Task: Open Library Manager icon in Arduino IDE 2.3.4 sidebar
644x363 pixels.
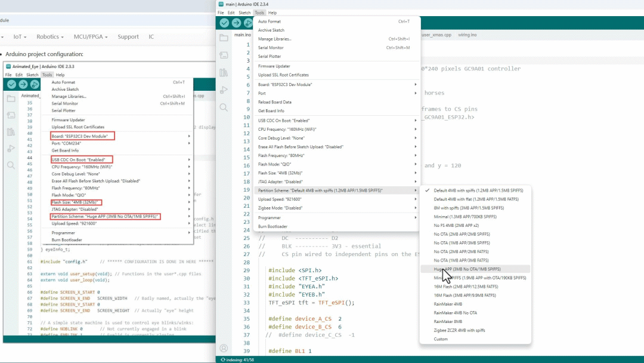Action: coord(224,73)
